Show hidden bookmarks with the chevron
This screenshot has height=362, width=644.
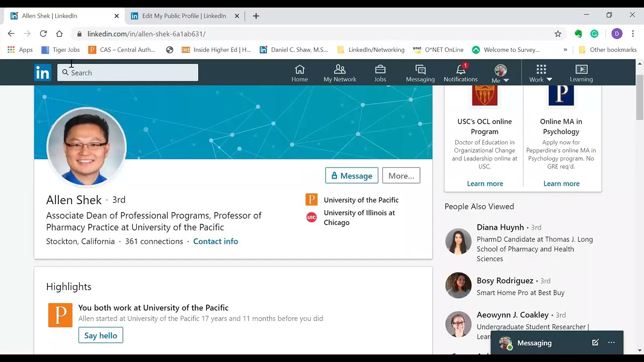point(566,50)
